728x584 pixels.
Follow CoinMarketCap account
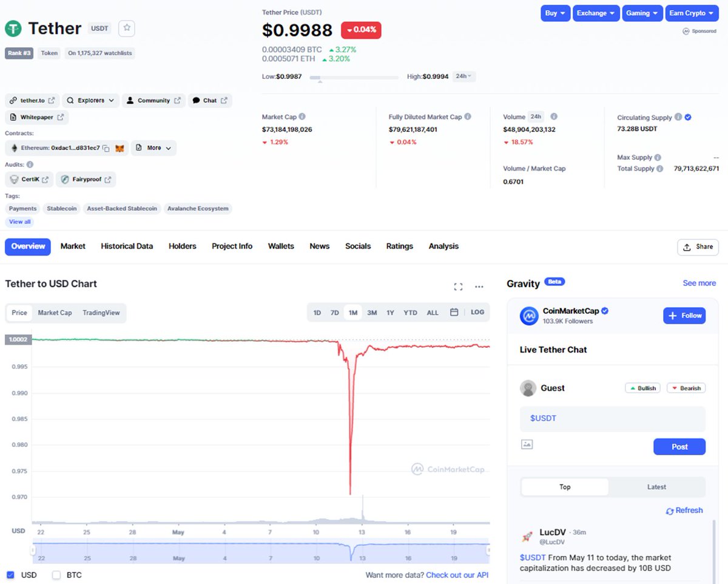point(684,316)
